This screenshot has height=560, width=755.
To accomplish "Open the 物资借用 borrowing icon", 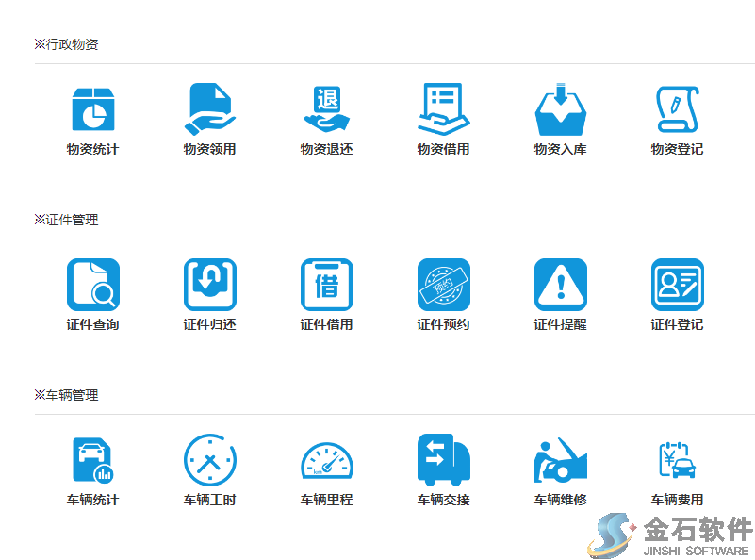I will click(x=443, y=109).
